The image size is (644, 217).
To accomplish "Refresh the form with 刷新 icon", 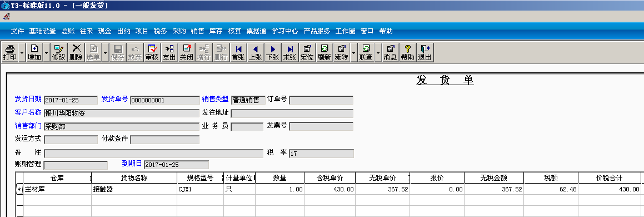I will [x=325, y=53].
